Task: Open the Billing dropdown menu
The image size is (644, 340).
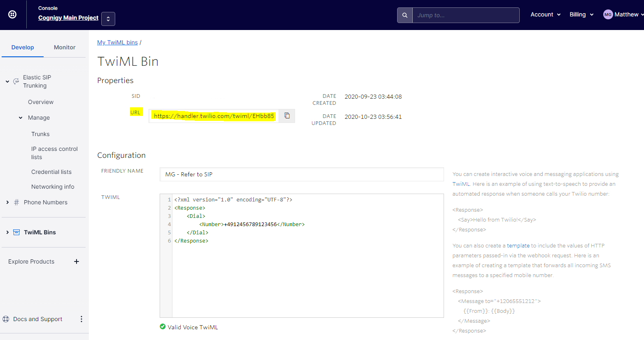Action: pos(581,14)
